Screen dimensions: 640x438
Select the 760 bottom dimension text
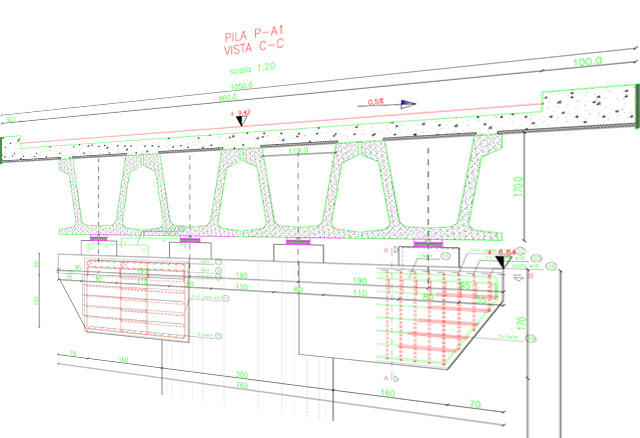242,385
